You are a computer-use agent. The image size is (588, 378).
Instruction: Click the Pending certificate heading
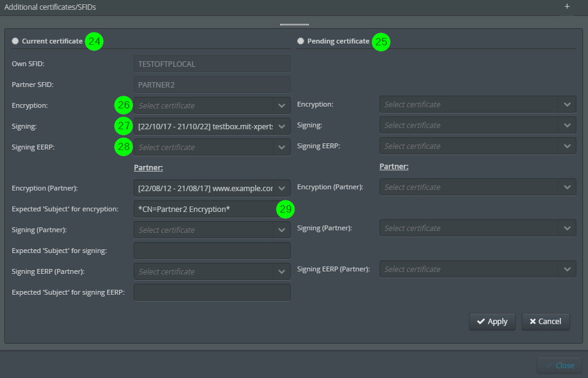click(338, 41)
